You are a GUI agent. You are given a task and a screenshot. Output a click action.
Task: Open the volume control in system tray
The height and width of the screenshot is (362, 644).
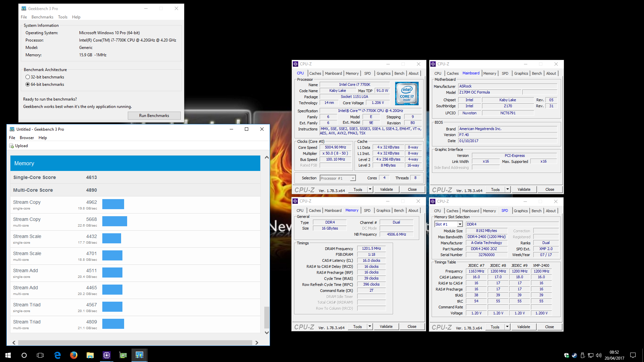[x=599, y=355]
